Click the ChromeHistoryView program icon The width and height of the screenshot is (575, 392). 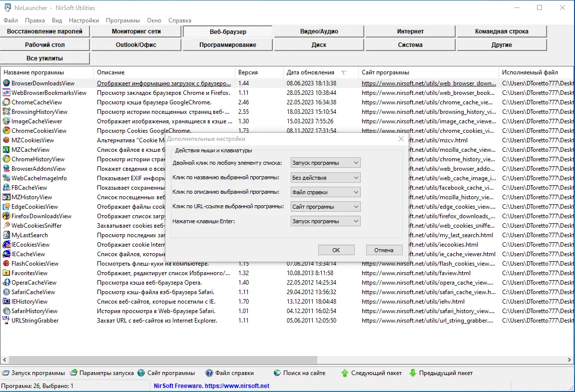pyautogui.click(x=6, y=159)
